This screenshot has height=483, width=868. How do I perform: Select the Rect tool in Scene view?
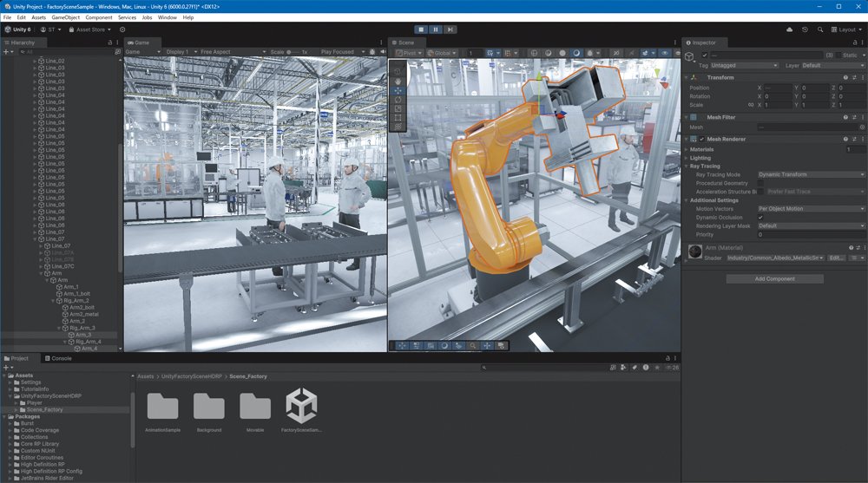tap(398, 118)
